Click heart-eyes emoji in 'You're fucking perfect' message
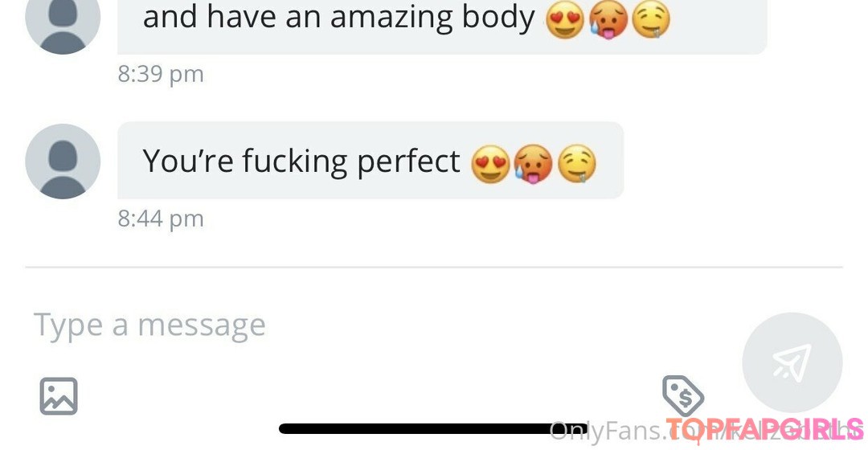 coord(490,165)
